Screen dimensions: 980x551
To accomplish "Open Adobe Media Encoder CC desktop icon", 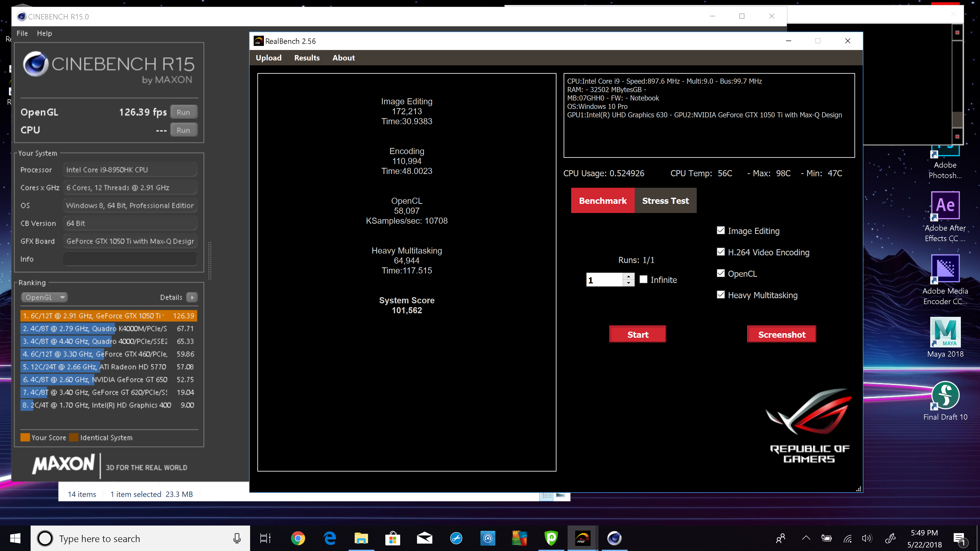I will [945, 280].
